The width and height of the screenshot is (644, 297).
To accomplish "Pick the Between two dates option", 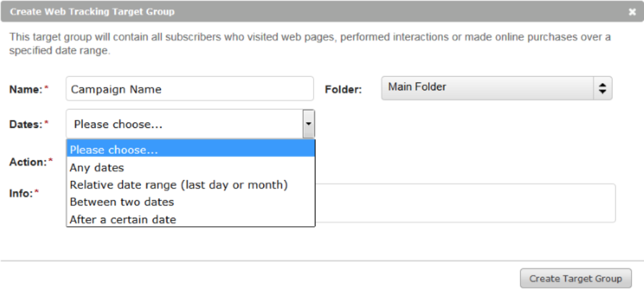I will [191, 202].
